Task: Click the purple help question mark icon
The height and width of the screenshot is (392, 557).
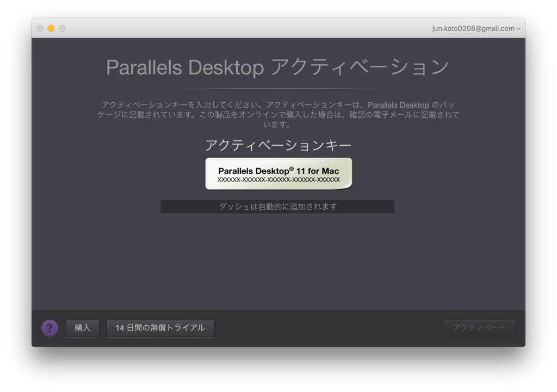Action: coord(49,328)
